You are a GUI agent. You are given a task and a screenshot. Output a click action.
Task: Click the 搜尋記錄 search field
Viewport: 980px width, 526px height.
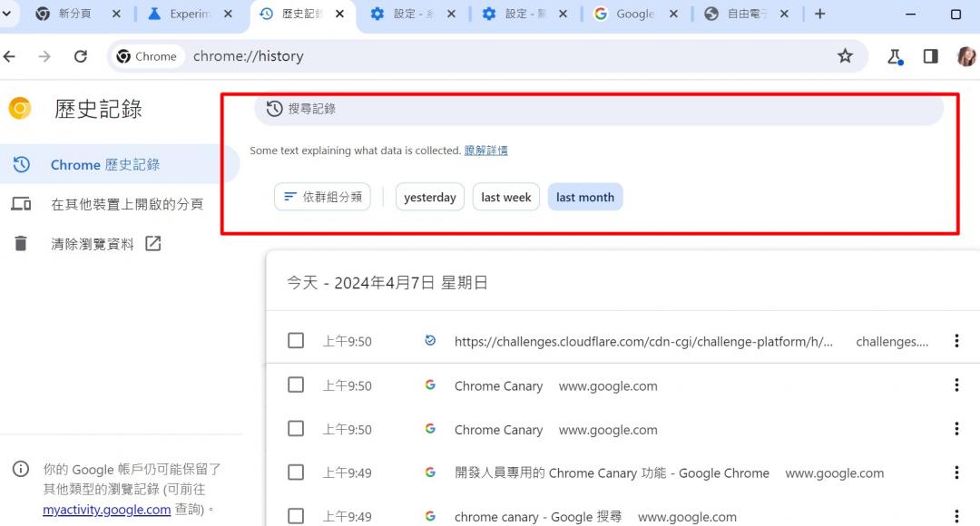click(598, 109)
